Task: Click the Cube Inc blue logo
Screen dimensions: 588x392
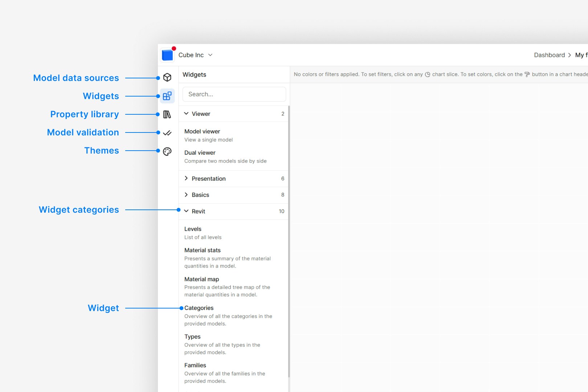Action: click(x=168, y=55)
